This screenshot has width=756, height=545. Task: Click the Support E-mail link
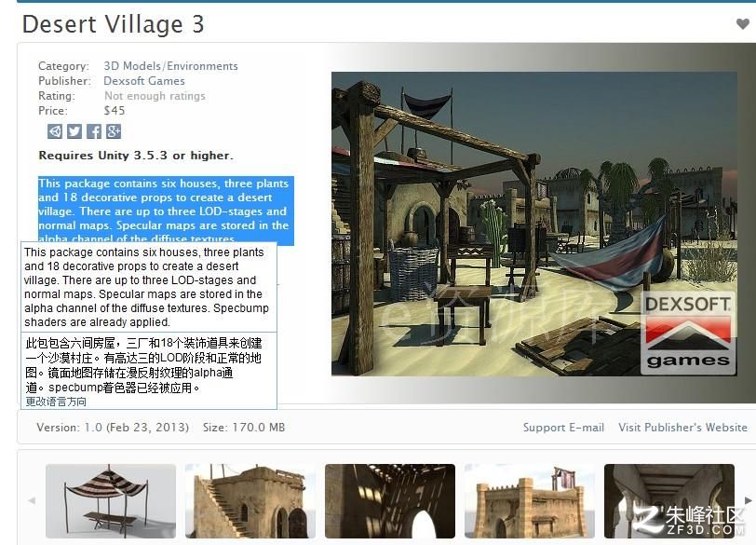point(563,428)
